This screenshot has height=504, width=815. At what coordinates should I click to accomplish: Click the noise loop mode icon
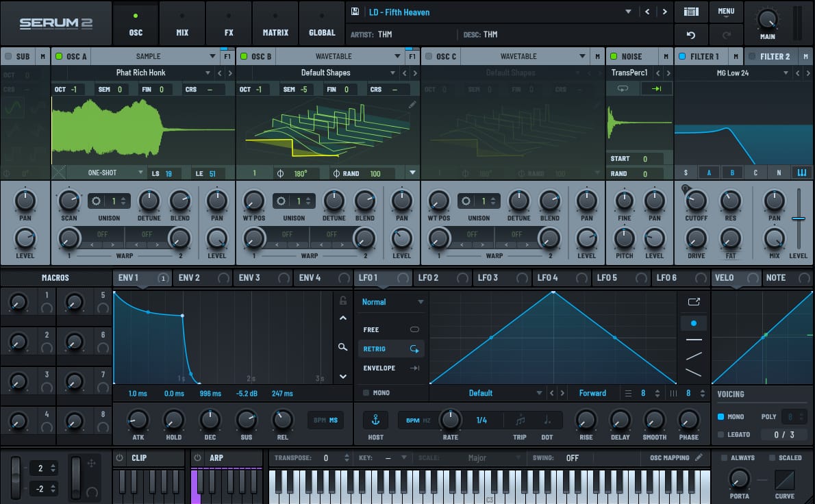[x=623, y=89]
